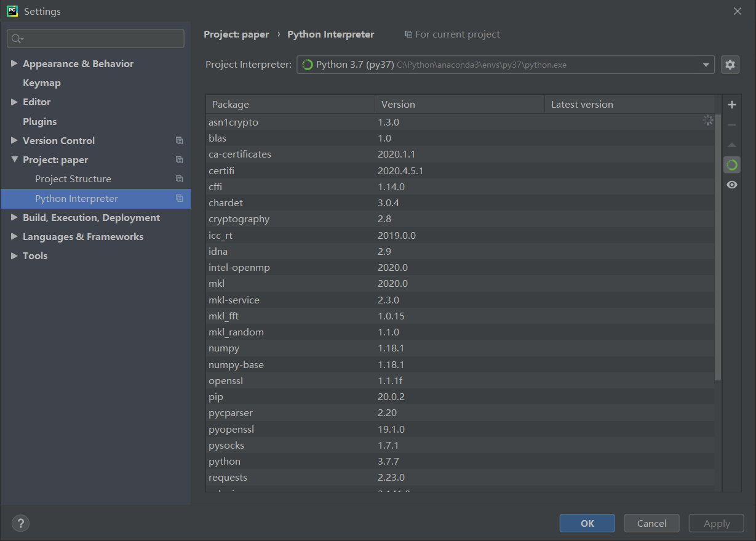Select the certifi package row

click(460, 170)
